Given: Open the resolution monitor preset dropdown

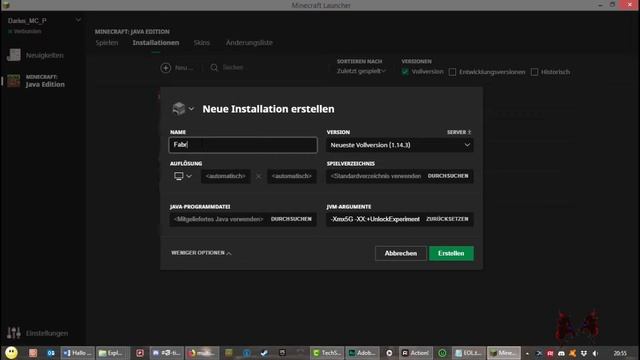Looking at the screenshot, I should (182, 176).
